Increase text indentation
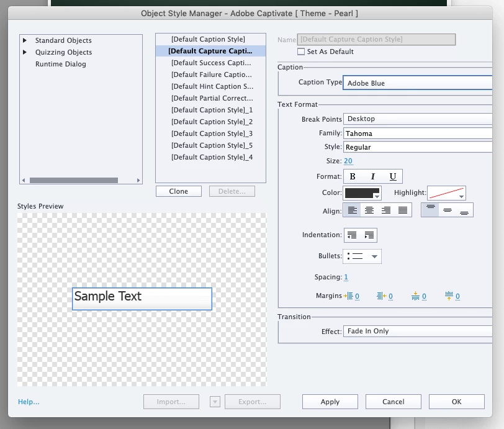Image resolution: width=504 pixels, height=429 pixels. (x=369, y=235)
